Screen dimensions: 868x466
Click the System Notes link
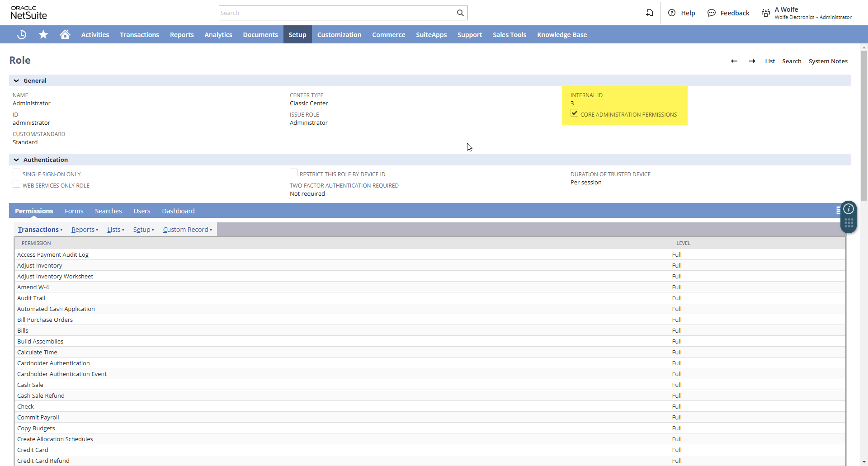click(x=828, y=61)
